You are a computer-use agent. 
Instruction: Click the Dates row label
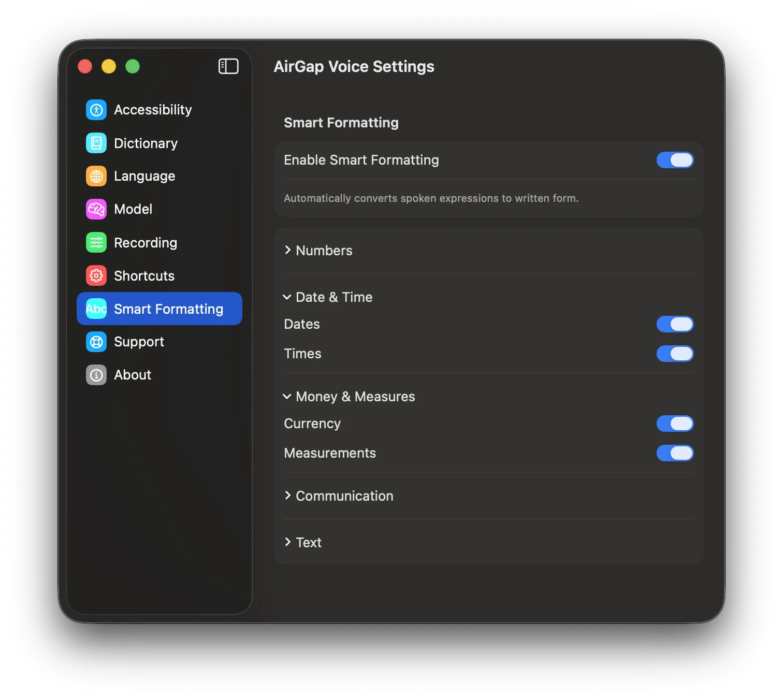pyautogui.click(x=302, y=324)
